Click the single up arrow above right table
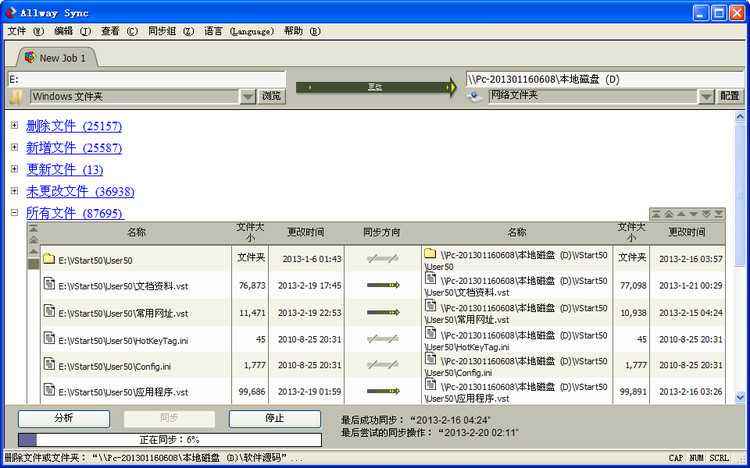750x468 pixels. tap(681, 214)
